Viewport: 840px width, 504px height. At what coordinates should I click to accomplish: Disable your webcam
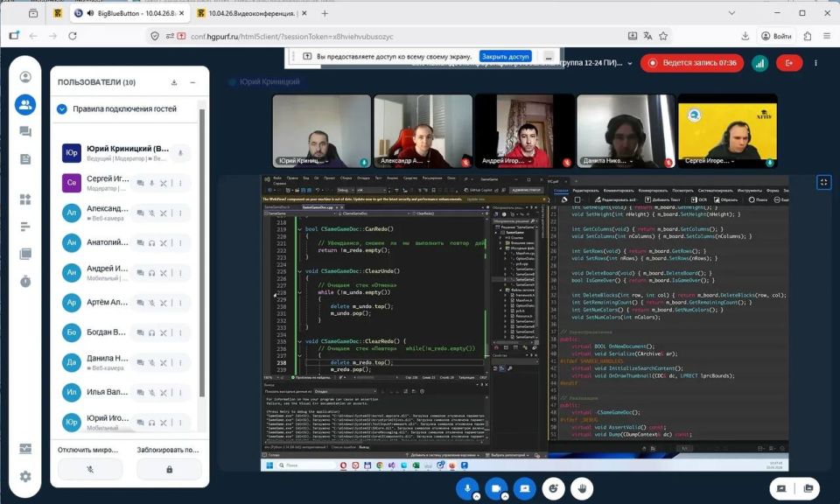[495, 487]
